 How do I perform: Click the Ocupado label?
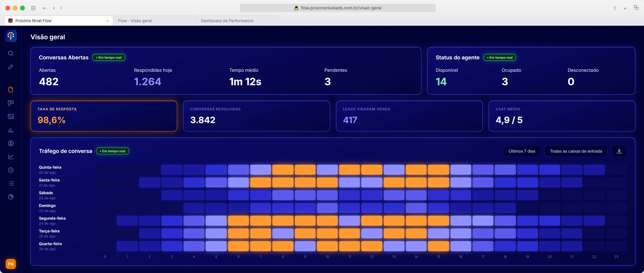[x=511, y=70]
